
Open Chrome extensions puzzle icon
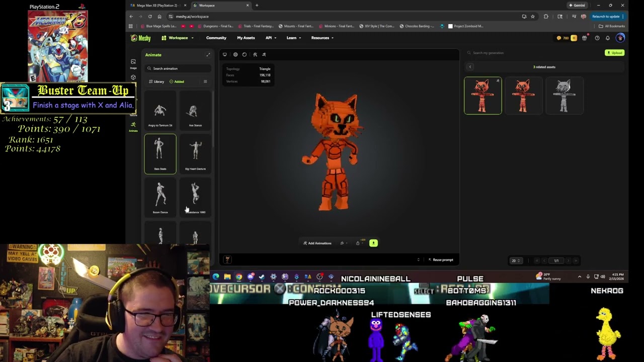tap(546, 16)
